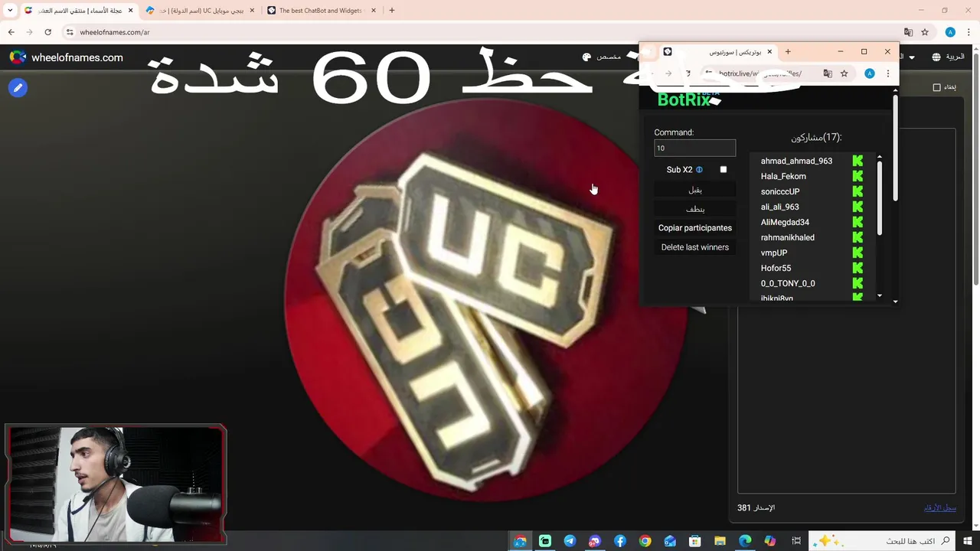
Task: Click the ينظف button
Action: 695,209
